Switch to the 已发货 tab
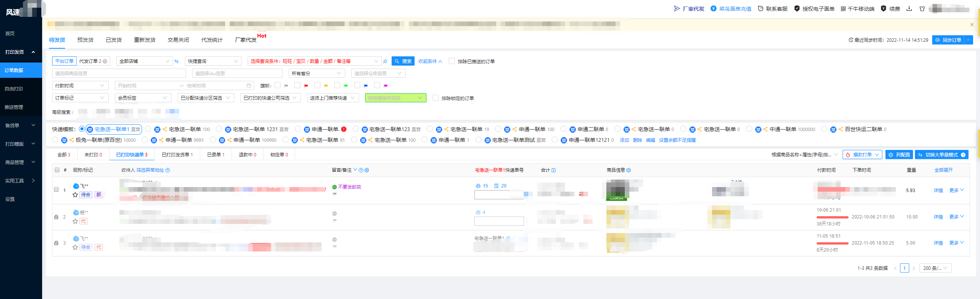The height and width of the screenshot is (299, 980). click(x=114, y=40)
